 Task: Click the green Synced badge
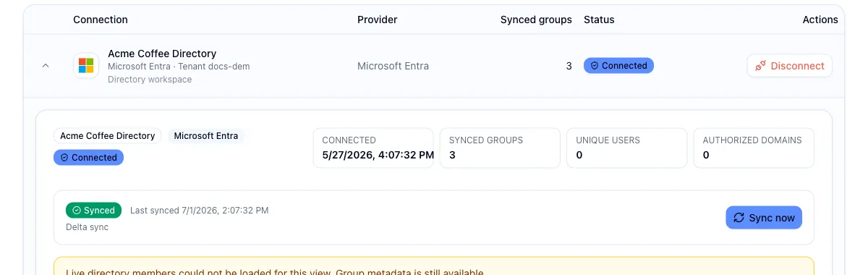(93, 211)
